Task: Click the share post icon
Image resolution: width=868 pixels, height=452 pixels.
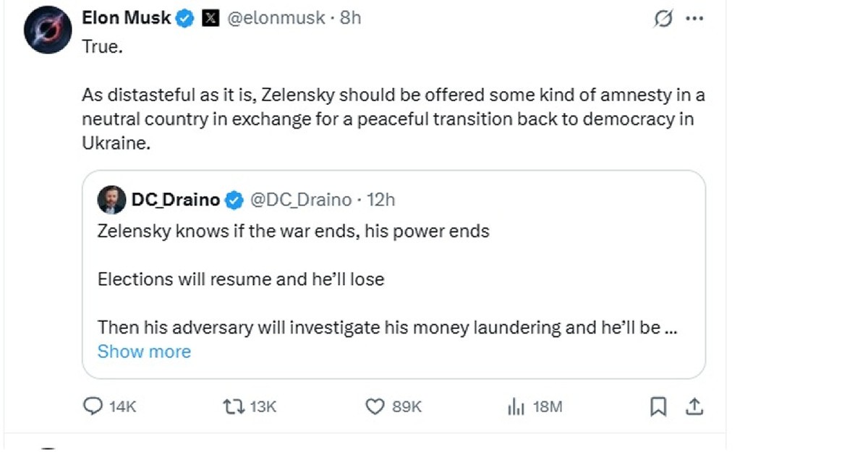Action: [694, 407]
